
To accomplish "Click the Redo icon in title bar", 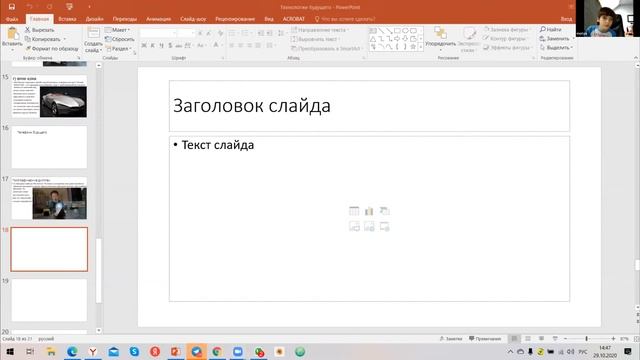I will coord(49,7).
